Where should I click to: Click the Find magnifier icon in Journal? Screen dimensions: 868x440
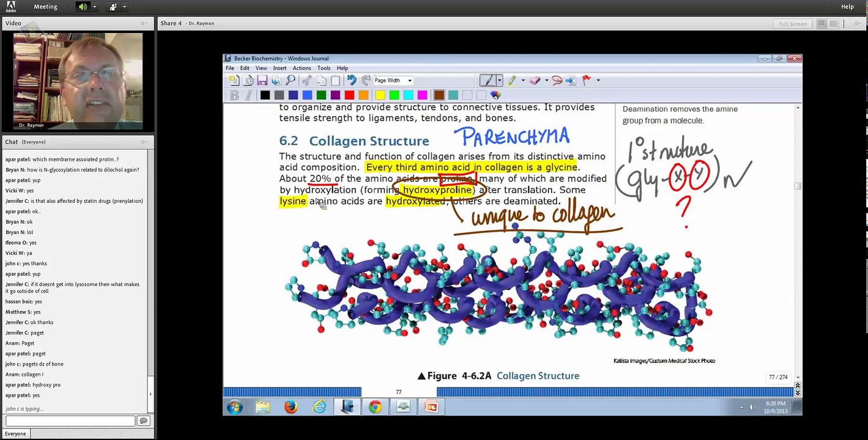click(x=291, y=80)
